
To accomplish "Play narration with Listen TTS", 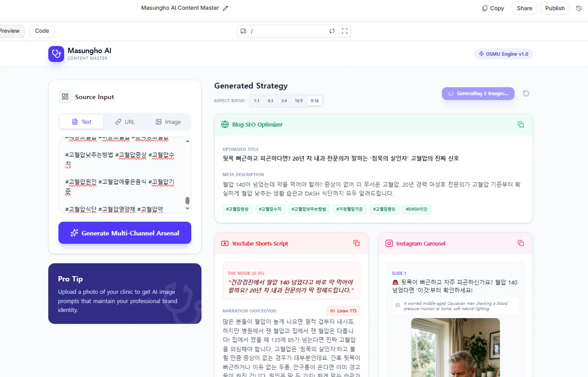I will [344, 311].
